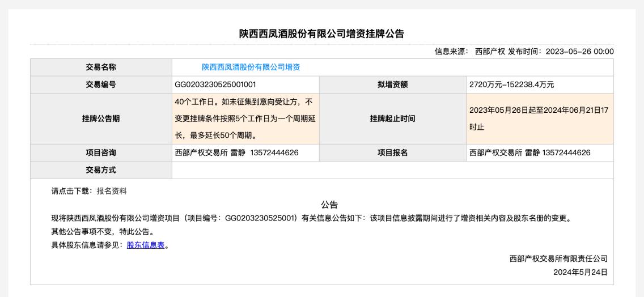Open the 陕西西凤酒股份有限公司增资 transaction link
Screen dimensions: 644x297
tap(251, 67)
